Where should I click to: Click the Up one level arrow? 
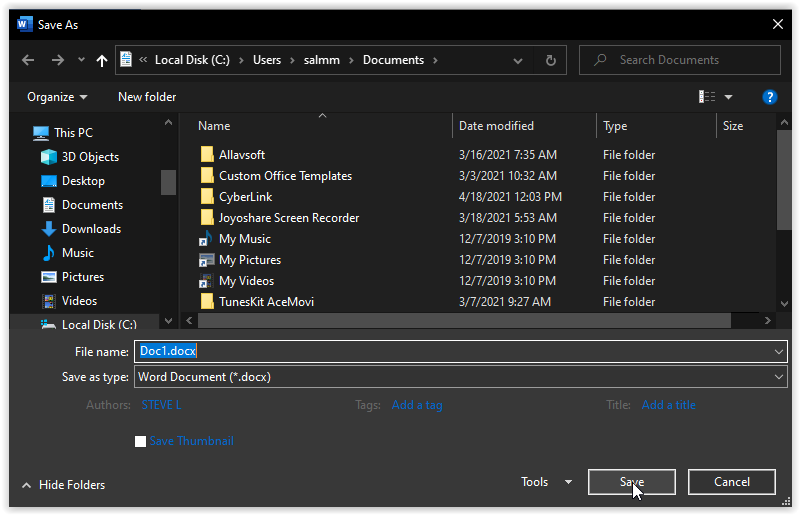tap(102, 60)
